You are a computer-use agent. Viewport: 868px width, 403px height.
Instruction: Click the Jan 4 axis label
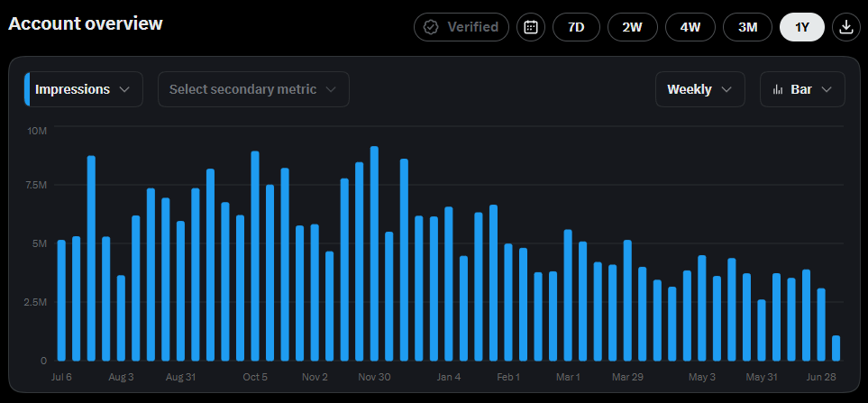(449, 377)
